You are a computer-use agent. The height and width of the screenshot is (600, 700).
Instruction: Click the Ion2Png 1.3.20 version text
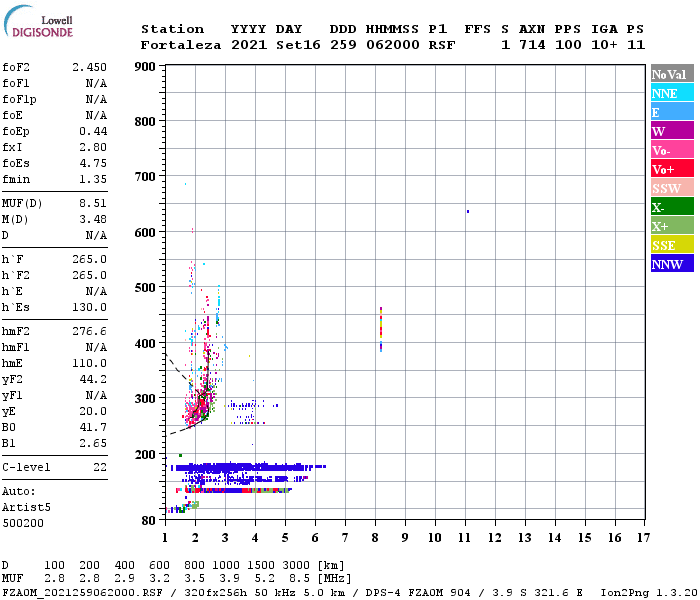tap(649, 593)
